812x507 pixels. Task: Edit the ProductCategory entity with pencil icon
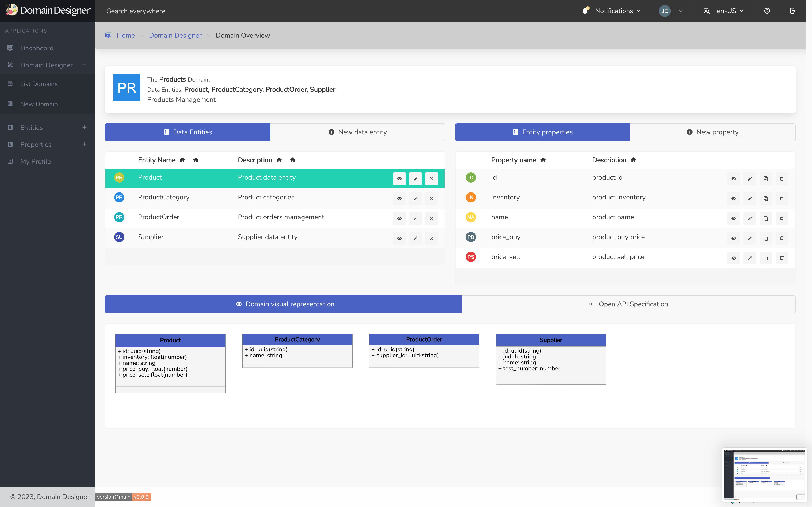415,199
